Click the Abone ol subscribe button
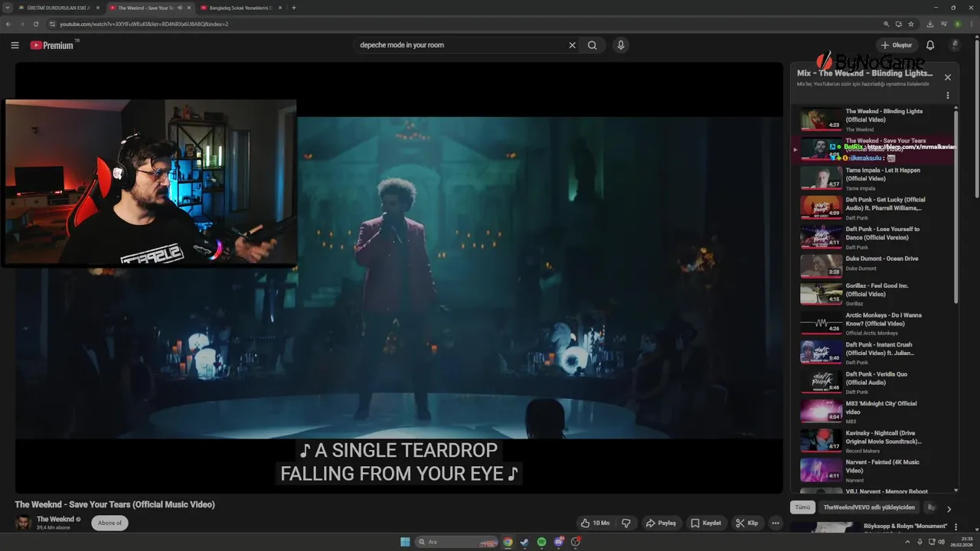Screen dimensions: 980x551 point(109,523)
